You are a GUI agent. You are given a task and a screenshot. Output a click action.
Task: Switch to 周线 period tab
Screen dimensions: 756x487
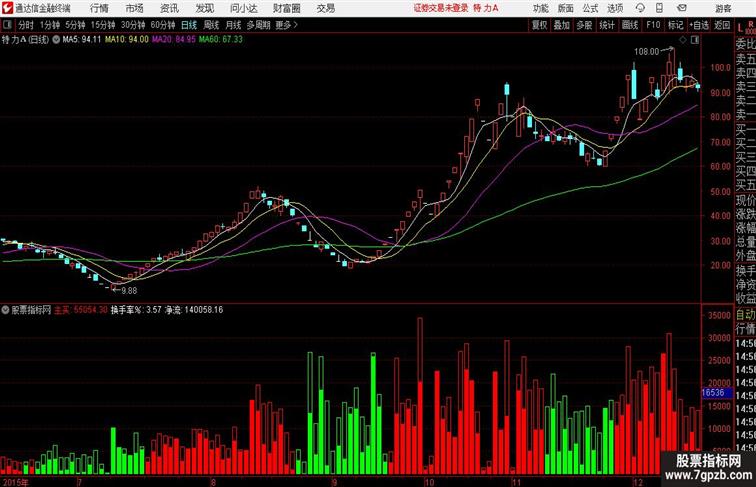pyautogui.click(x=211, y=25)
